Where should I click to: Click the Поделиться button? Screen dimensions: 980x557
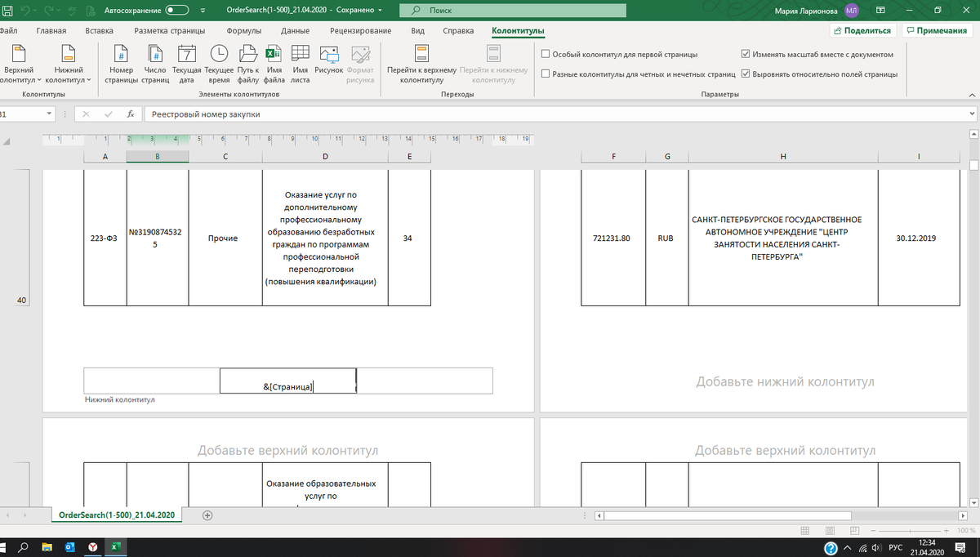862,30
